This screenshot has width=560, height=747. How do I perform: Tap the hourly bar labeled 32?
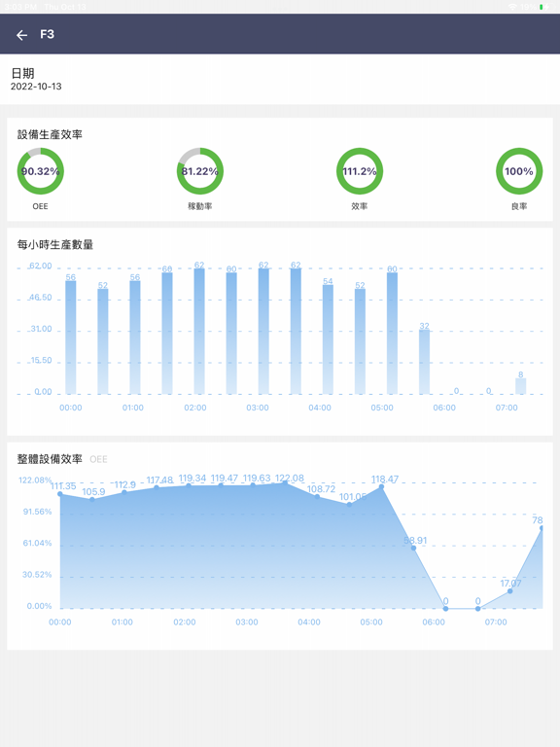pos(424,362)
